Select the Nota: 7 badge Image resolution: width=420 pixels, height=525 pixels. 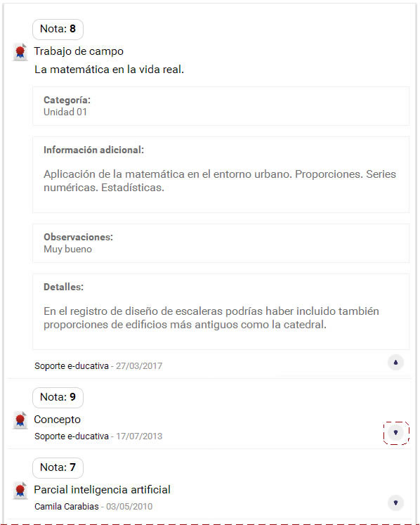point(58,468)
